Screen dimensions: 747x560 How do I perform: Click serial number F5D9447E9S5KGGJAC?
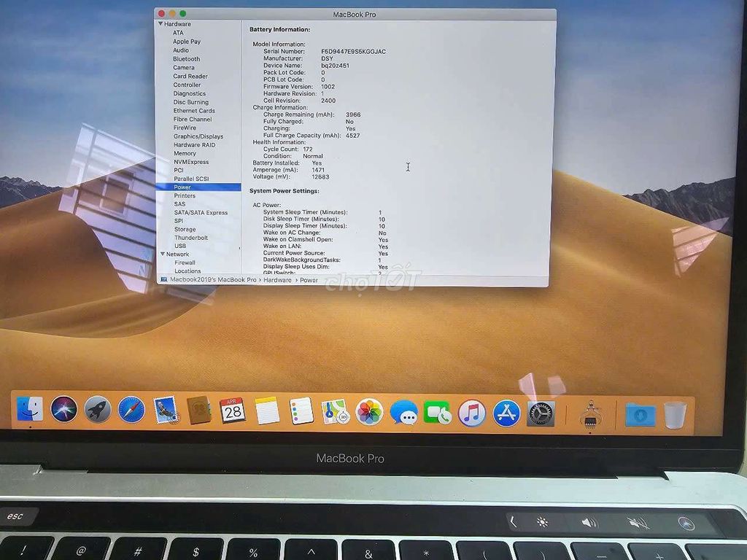[x=354, y=52]
